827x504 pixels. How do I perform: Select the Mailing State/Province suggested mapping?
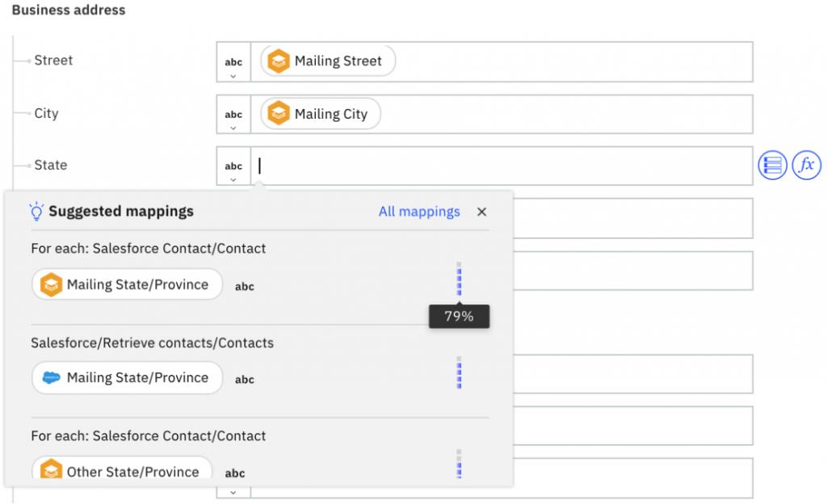[x=126, y=284]
